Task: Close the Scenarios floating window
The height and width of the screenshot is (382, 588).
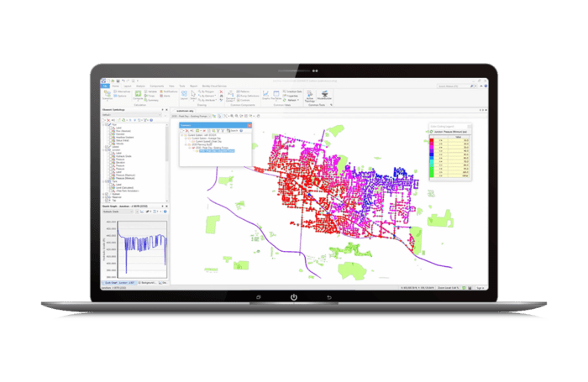Action: pos(249,126)
